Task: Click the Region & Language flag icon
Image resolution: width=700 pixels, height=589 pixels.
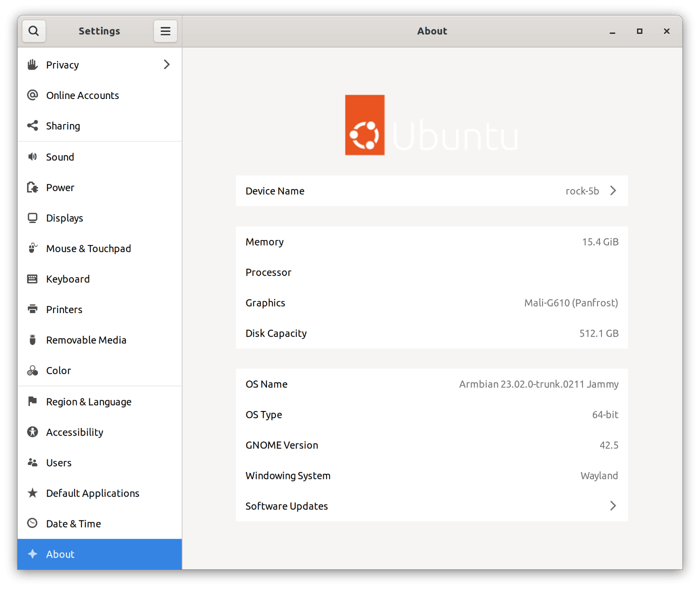Action: tap(32, 401)
